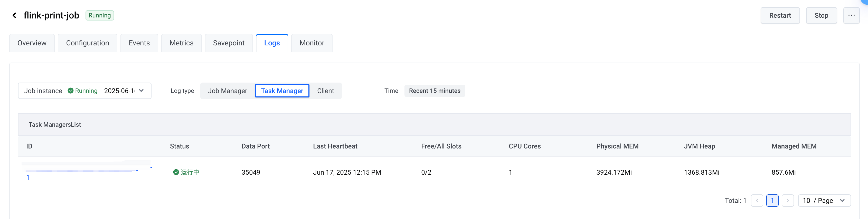Click the back arrow beside flink-print-job
Image resolution: width=868 pixels, height=219 pixels.
[x=14, y=15]
